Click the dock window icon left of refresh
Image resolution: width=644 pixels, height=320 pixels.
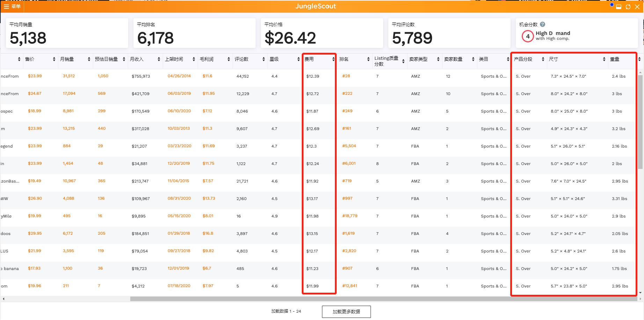tap(619, 7)
